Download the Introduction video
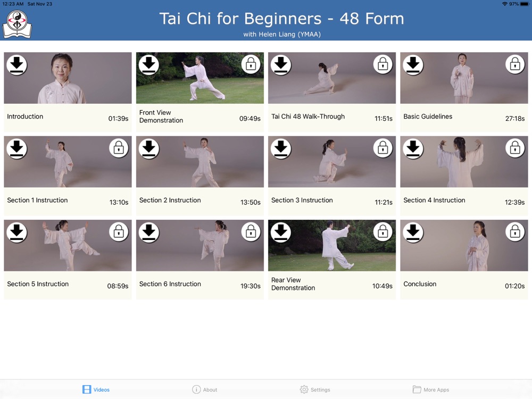 click(16, 65)
